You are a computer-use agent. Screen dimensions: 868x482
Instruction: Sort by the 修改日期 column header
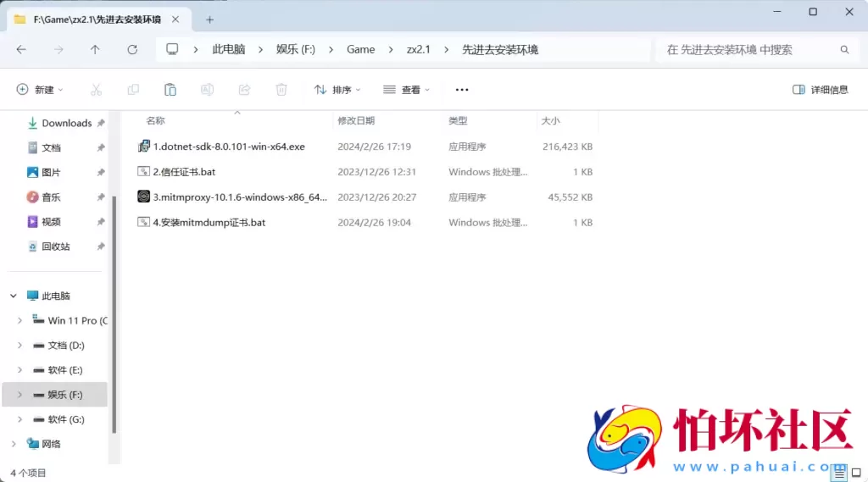click(356, 120)
